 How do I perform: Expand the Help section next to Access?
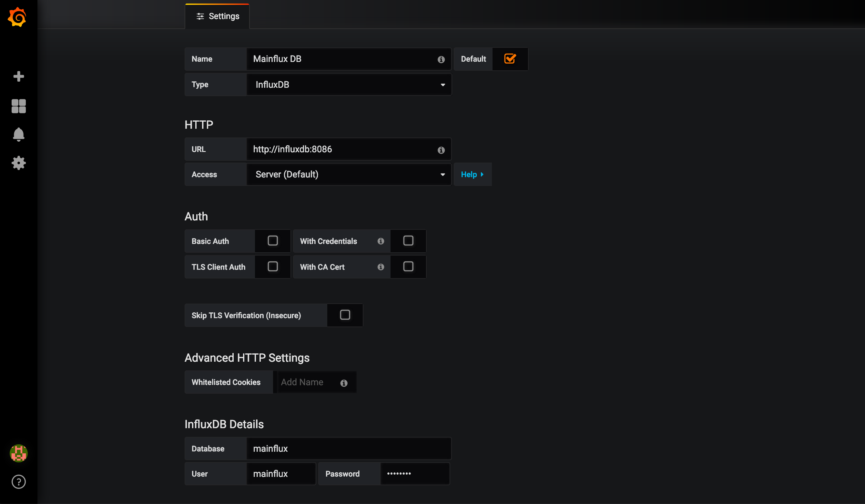473,174
